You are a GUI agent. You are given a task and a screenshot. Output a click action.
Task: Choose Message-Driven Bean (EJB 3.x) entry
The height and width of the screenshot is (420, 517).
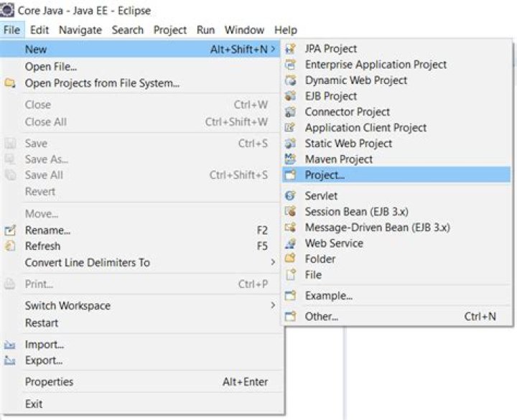(x=396, y=228)
